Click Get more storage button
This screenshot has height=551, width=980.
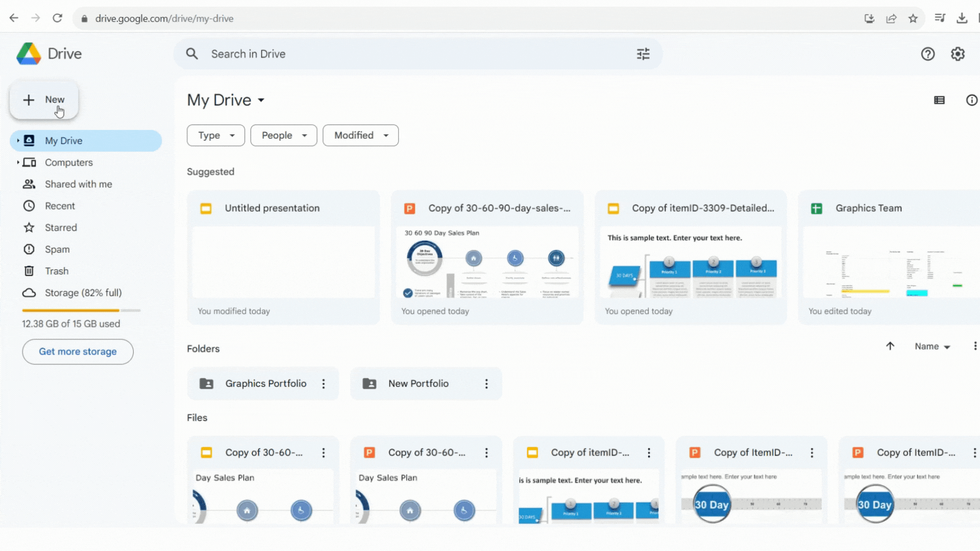(78, 352)
